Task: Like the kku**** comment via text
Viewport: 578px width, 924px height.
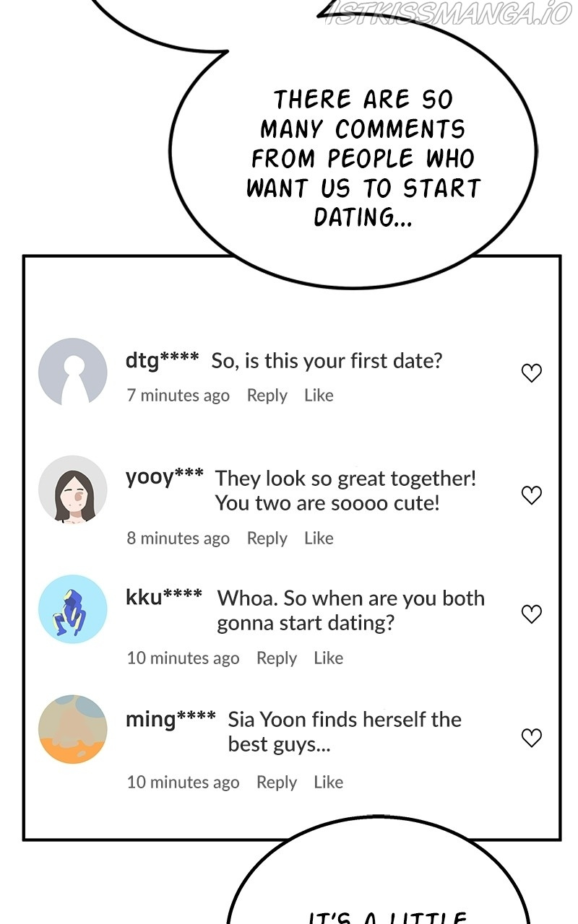Action: click(x=328, y=658)
